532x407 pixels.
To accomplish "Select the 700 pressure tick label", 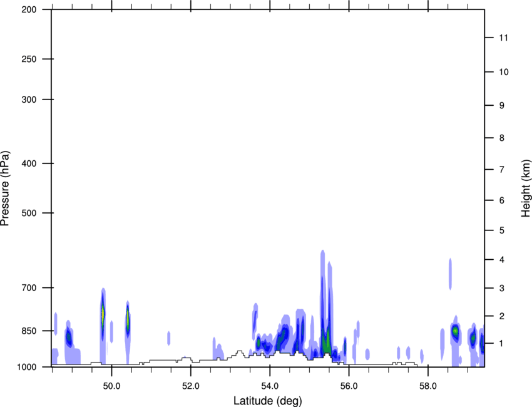I will tap(29, 287).
